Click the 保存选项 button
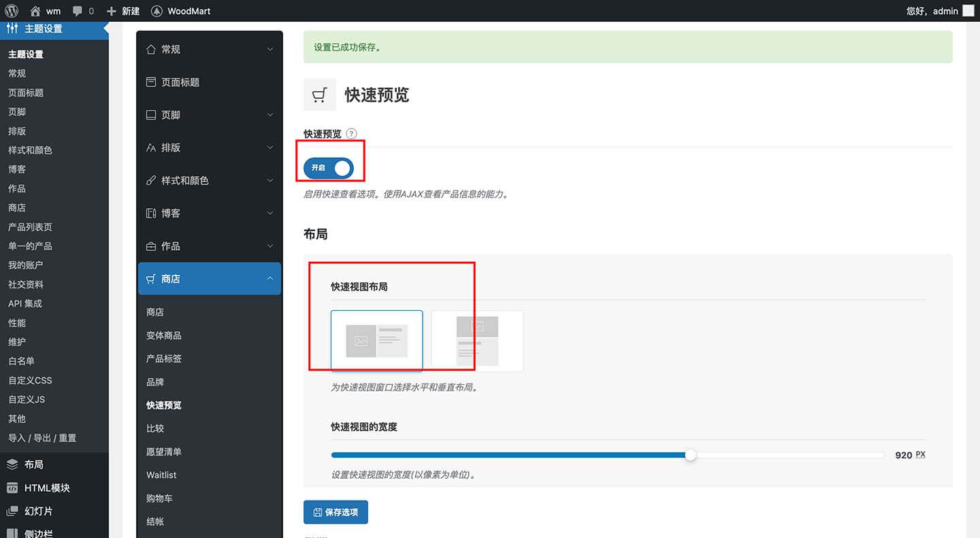Image resolution: width=980 pixels, height=538 pixels. 336,511
